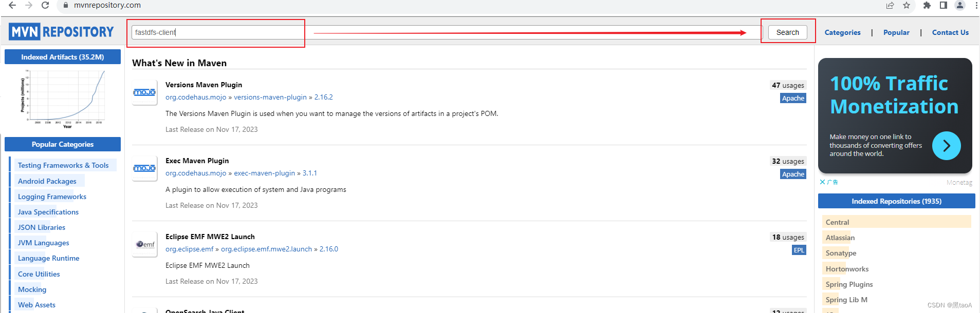Toggle the browser side panel icon
980x313 pixels.
pyautogui.click(x=944, y=5)
